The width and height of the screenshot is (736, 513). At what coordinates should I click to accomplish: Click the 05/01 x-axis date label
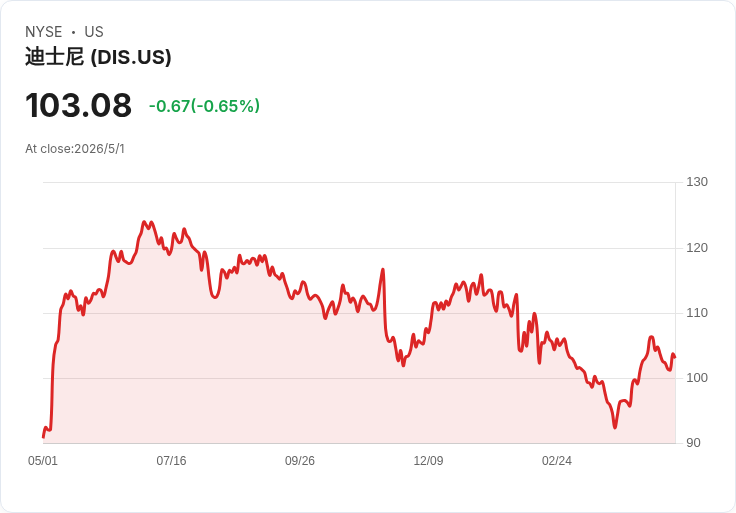click(43, 460)
